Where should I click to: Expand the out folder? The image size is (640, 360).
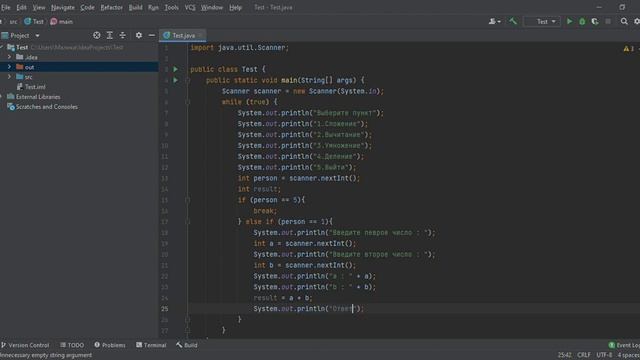click(9, 67)
